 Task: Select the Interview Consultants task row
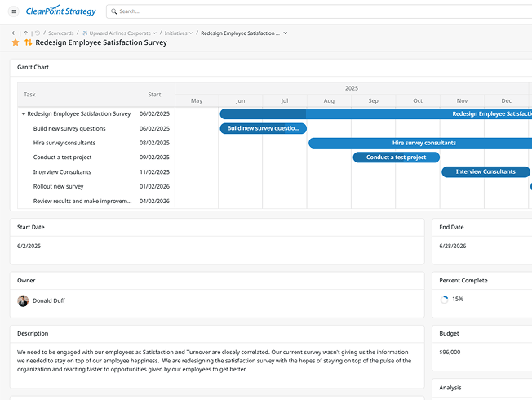coord(96,171)
